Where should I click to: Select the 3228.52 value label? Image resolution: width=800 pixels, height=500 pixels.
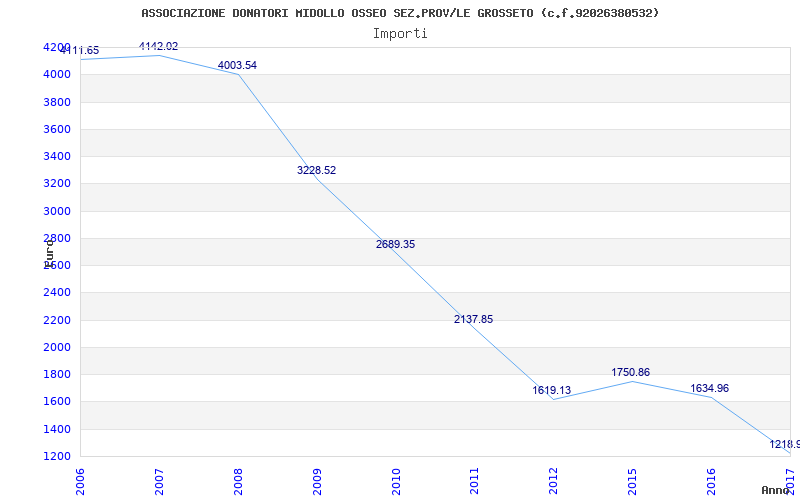tap(316, 170)
